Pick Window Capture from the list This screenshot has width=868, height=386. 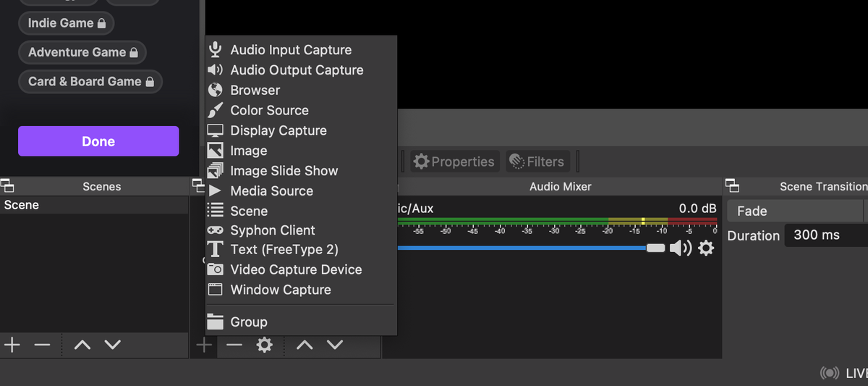click(281, 290)
